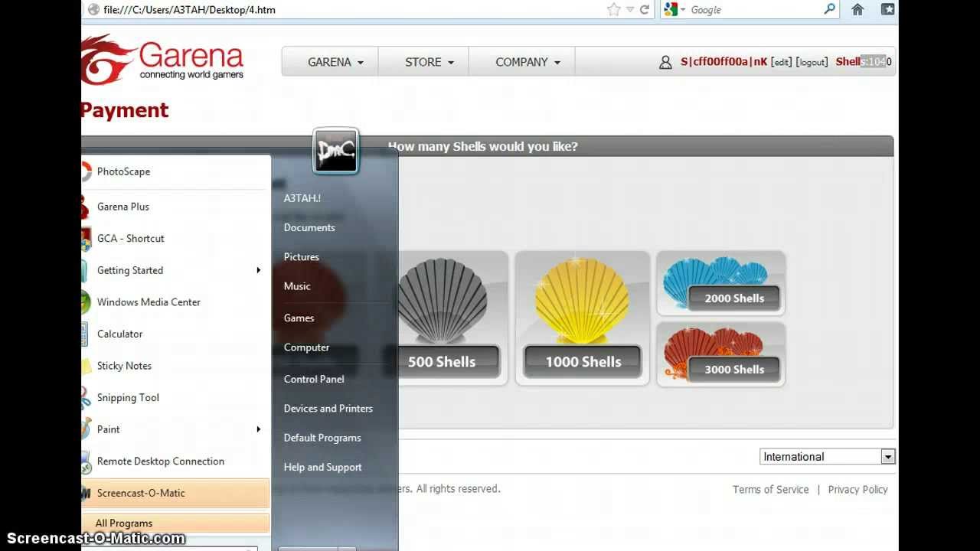Screen dimensions: 980x551
Task: Open the A3TAH.! user folder
Action: (x=302, y=198)
